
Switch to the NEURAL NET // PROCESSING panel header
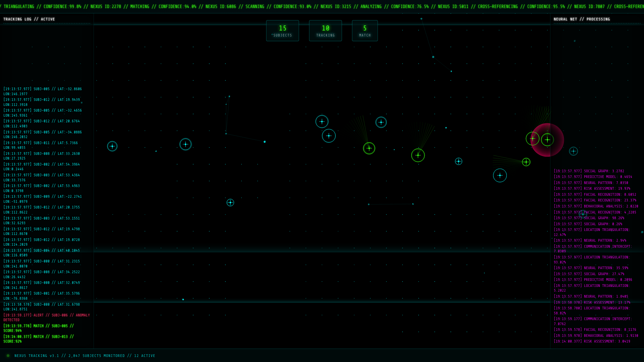click(x=582, y=19)
